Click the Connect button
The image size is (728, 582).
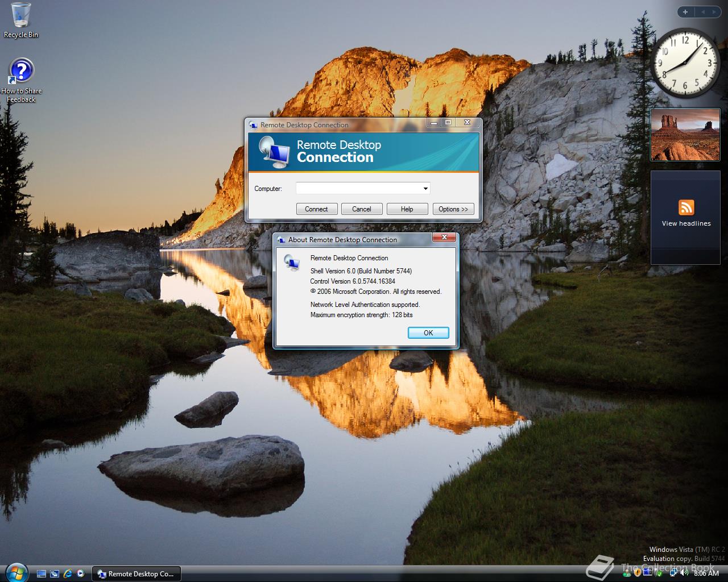coord(316,209)
